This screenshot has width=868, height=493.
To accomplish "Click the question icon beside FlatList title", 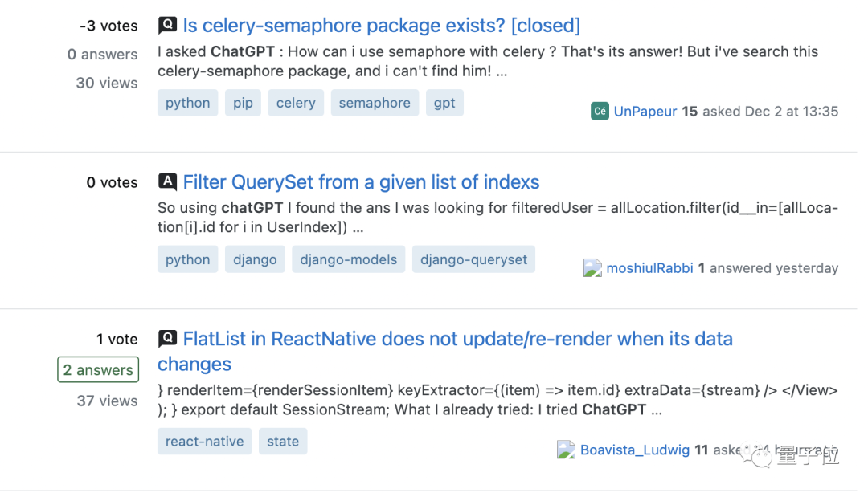I will pos(167,339).
